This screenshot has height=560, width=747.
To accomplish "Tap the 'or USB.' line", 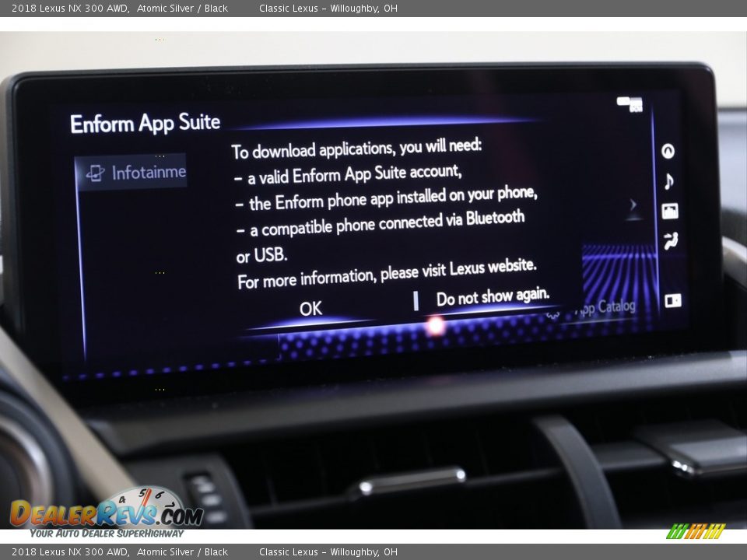I will tap(261, 256).
